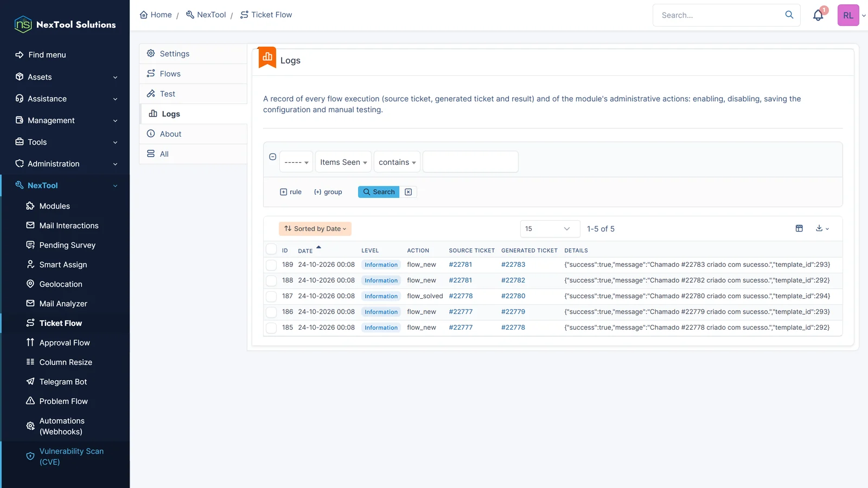Screen dimensions: 868x488
Task: Change the rows-per-page value 15
Action: click(550, 229)
